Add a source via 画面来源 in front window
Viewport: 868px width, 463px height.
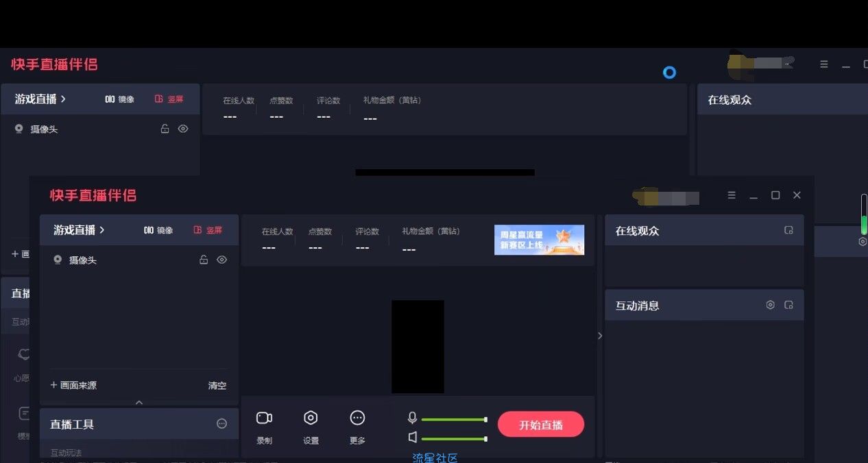click(73, 386)
